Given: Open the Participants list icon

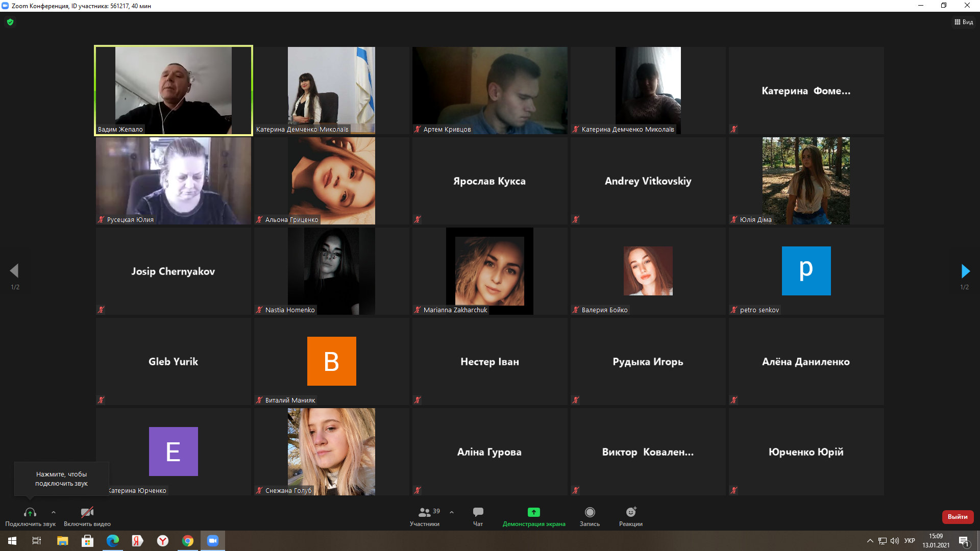Looking at the screenshot, I should point(424,512).
